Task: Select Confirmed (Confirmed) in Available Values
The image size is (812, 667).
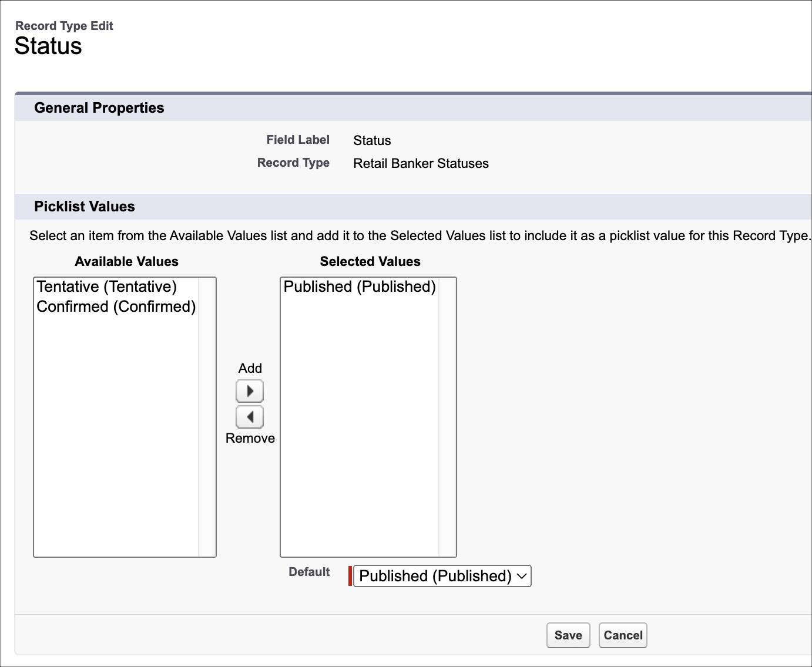Action: [116, 306]
